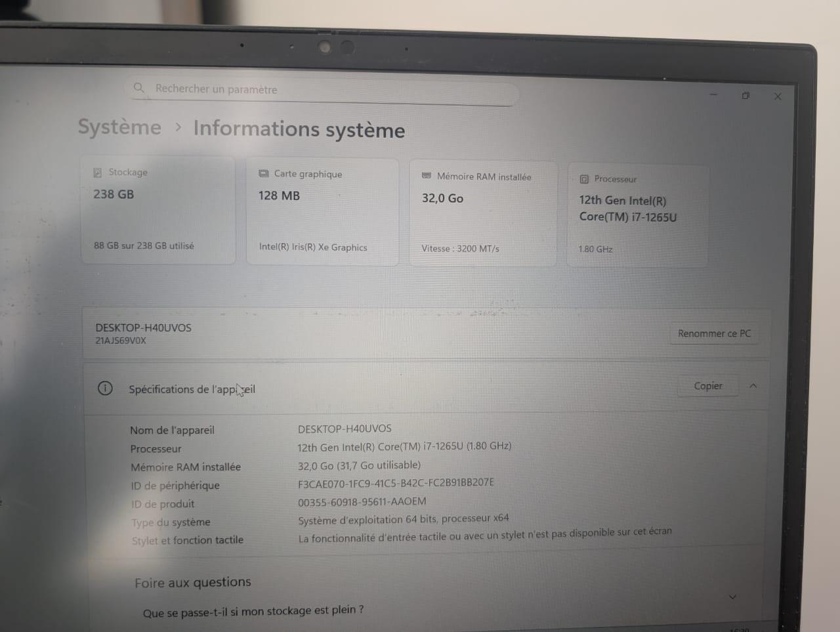Click the Carte graphique card area
The width and height of the screenshot is (840, 632).
(322, 210)
